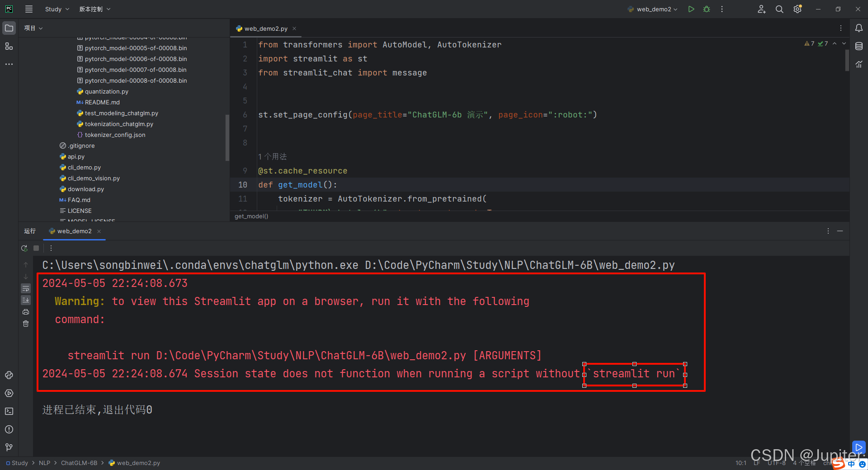The height and width of the screenshot is (470, 868).
Task: Open the 版本控制 dropdown
Action: click(x=95, y=9)
